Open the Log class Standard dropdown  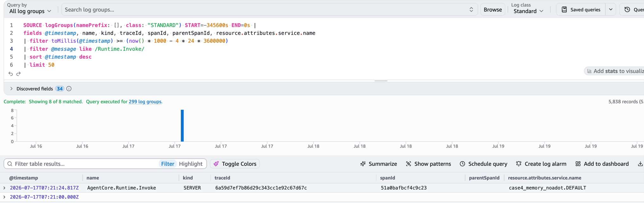point(528,11)
